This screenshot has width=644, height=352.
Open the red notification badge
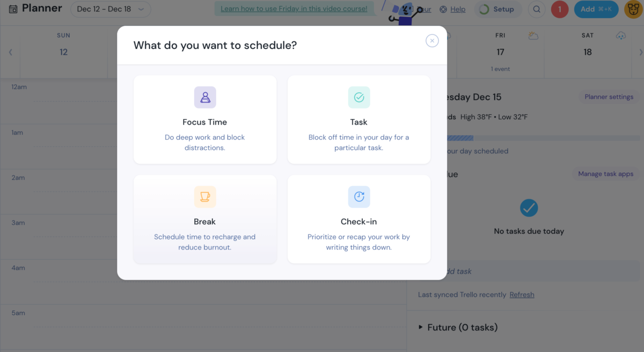(560, 9)
